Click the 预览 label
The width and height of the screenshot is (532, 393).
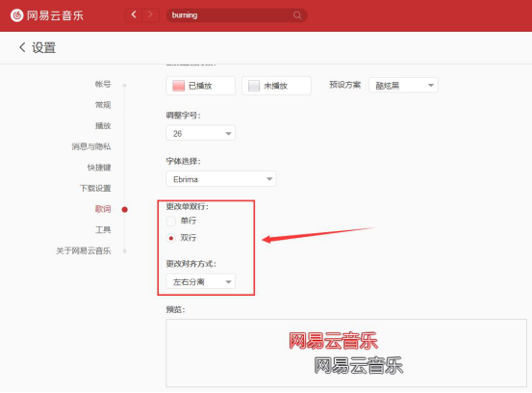(175, 310)
